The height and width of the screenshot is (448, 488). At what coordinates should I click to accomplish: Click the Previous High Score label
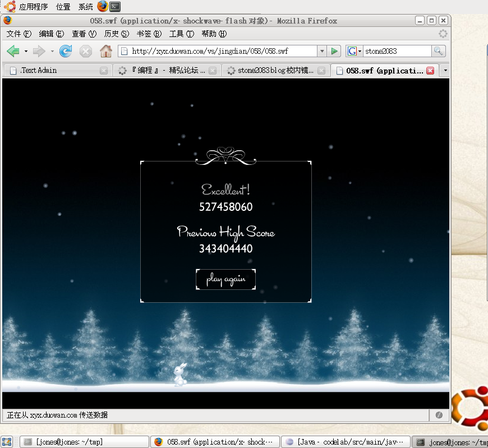coord(226,232)
